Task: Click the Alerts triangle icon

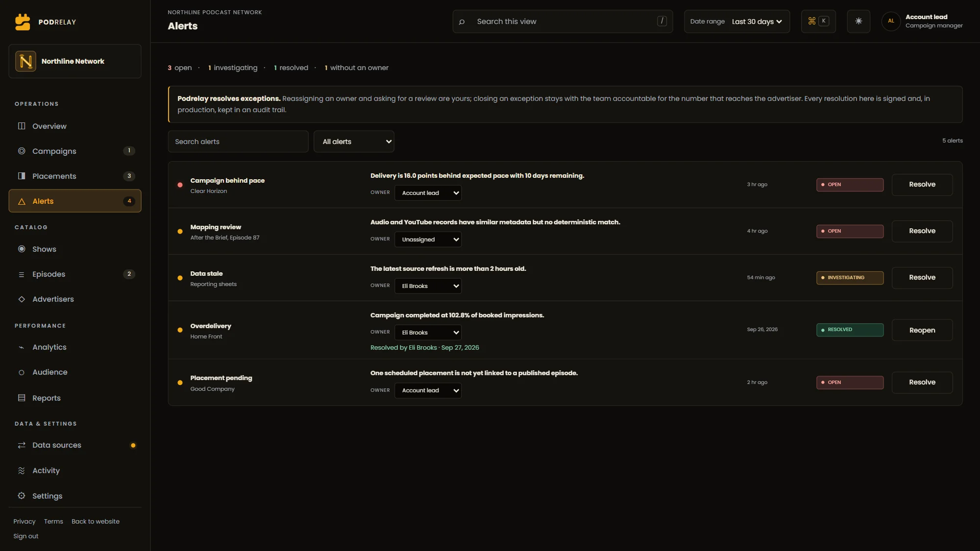Action: tap(22, 201)
